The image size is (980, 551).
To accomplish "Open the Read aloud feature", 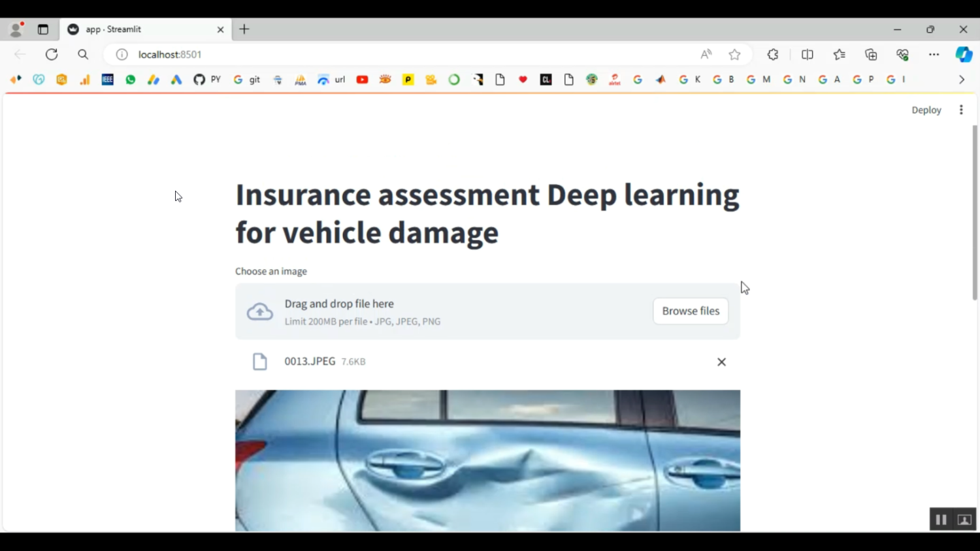I will click(x=706, y=54).
